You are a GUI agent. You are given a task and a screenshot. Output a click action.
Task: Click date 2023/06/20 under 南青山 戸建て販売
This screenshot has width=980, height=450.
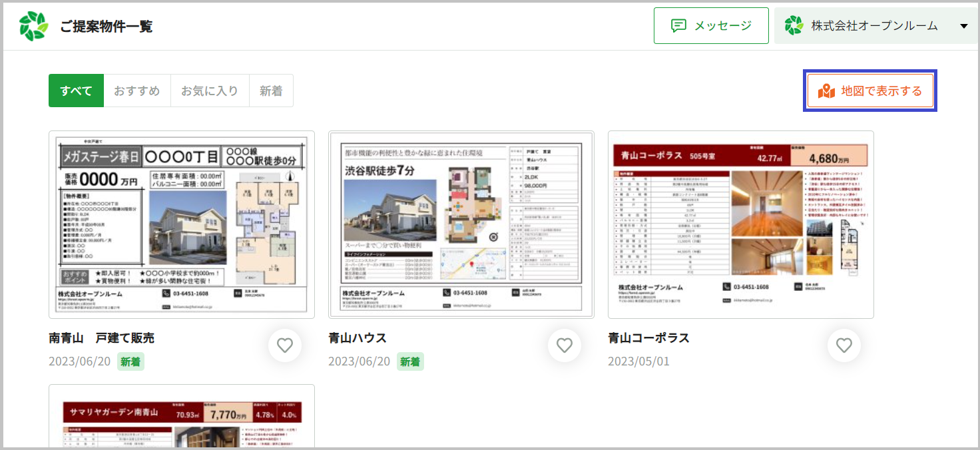(79, 361)
